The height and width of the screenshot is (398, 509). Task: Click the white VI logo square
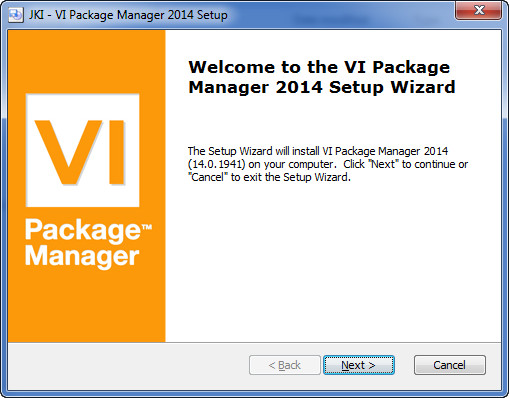83,150
